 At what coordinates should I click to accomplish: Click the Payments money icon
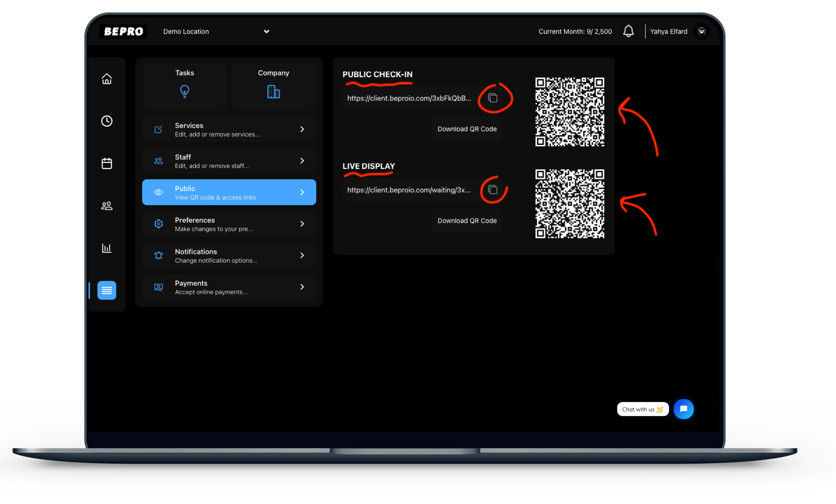coord(158,287)
